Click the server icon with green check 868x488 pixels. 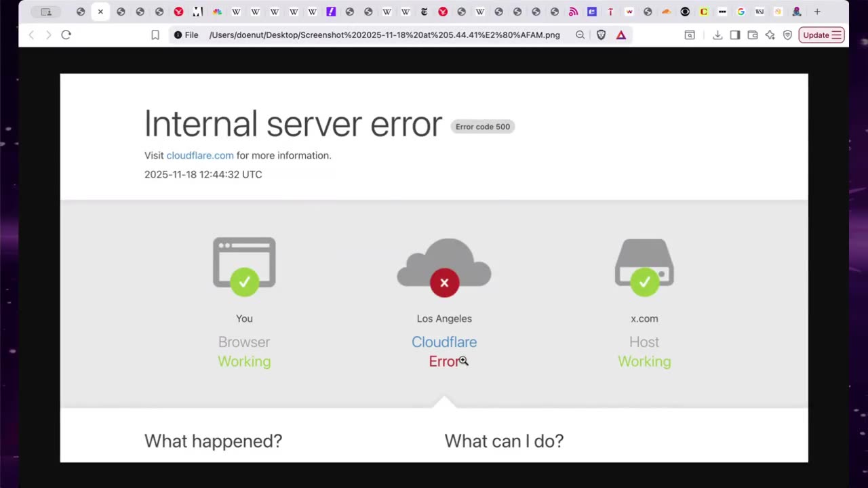point(644,267)
